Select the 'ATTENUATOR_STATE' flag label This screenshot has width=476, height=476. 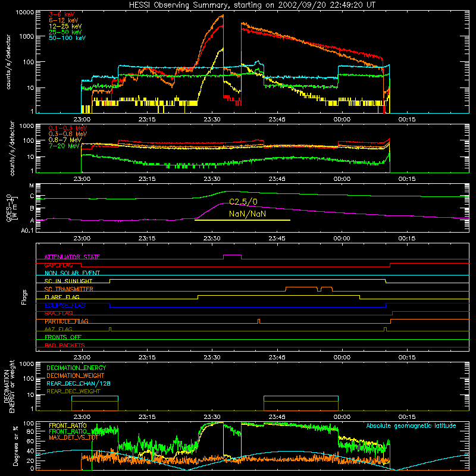tap(72, 257)
